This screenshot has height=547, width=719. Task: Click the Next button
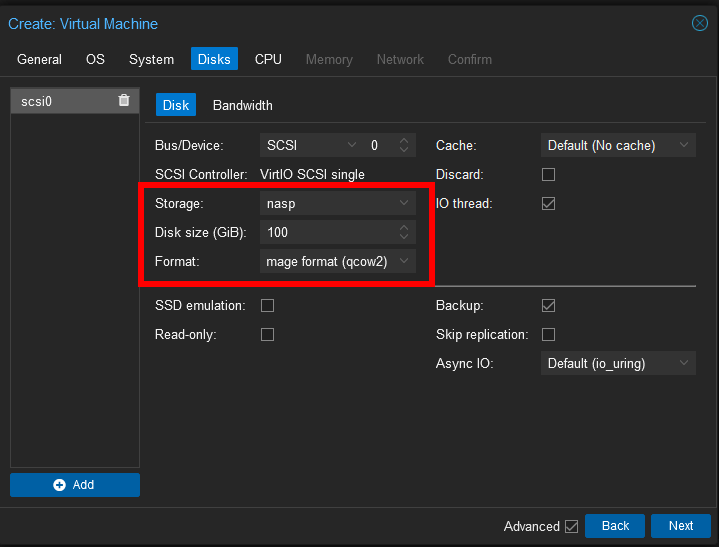(x=680, y=525)
